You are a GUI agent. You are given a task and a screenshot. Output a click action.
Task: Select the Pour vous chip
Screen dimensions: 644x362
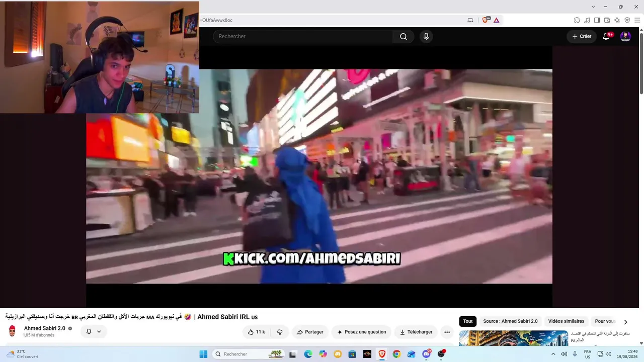[605, 321]
